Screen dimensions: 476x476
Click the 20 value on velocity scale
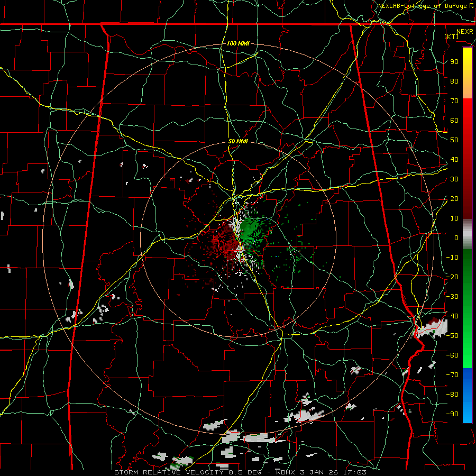click(454, 198)
